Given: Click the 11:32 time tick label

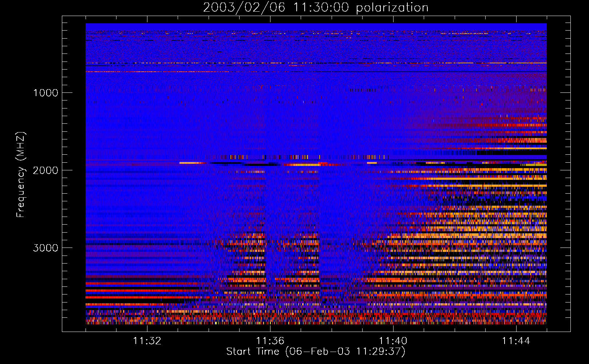Looking at the screenshot, I should click(147, 341).
